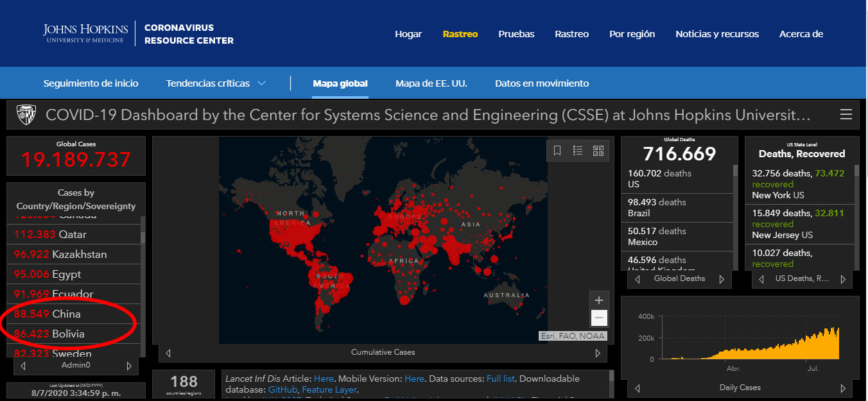Open the map bookmarks icon

(557, 151)
